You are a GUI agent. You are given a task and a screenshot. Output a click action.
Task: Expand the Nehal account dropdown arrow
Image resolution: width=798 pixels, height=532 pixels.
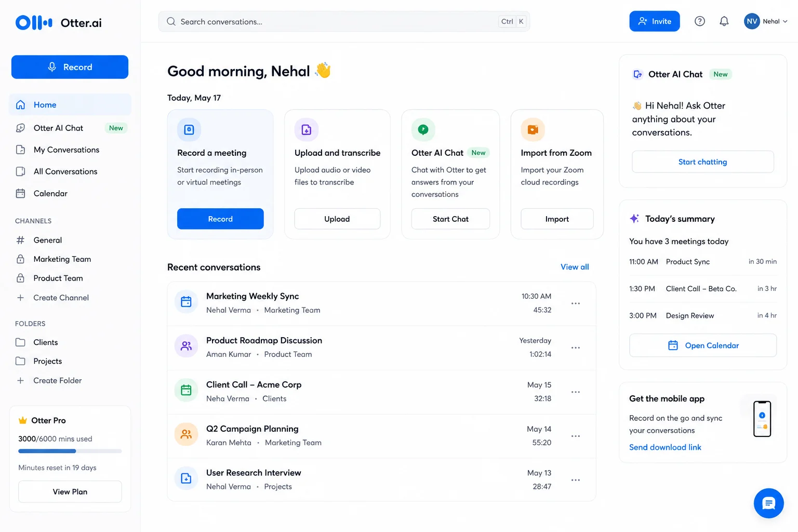tap(785, 21)
